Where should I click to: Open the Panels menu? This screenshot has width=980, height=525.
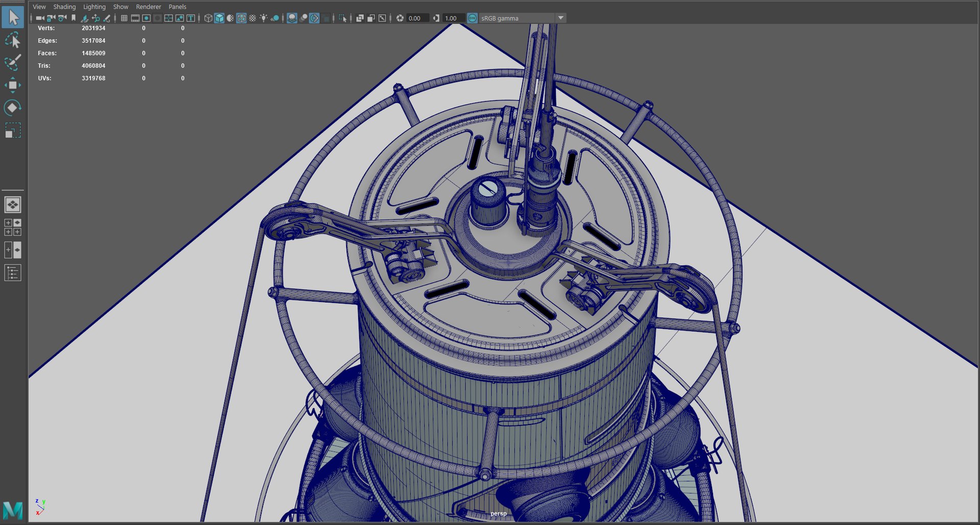coord(178,7)
